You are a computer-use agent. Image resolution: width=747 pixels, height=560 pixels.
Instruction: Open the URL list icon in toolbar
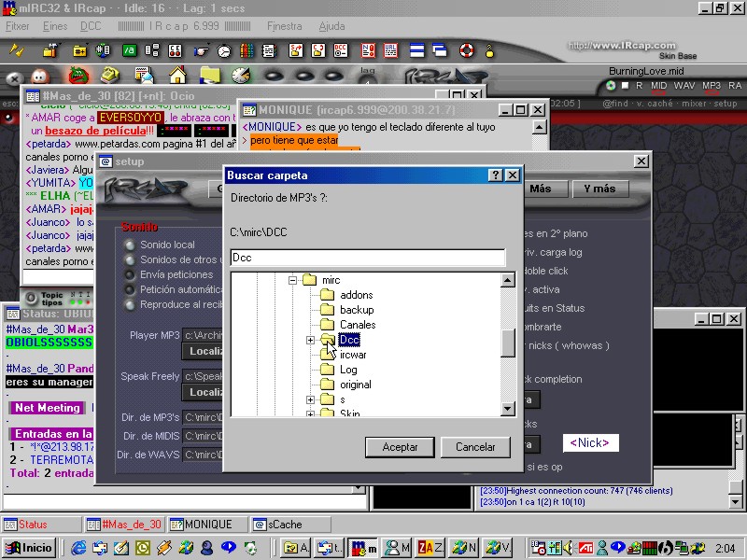(x=390, y=50)
